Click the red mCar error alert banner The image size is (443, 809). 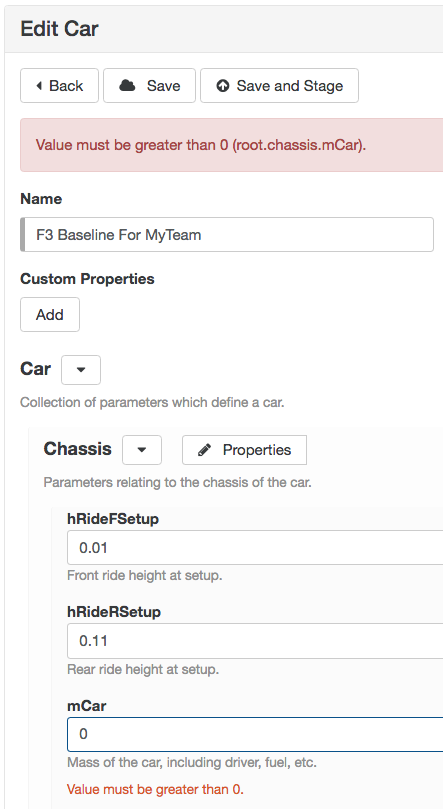coord(232,145)
